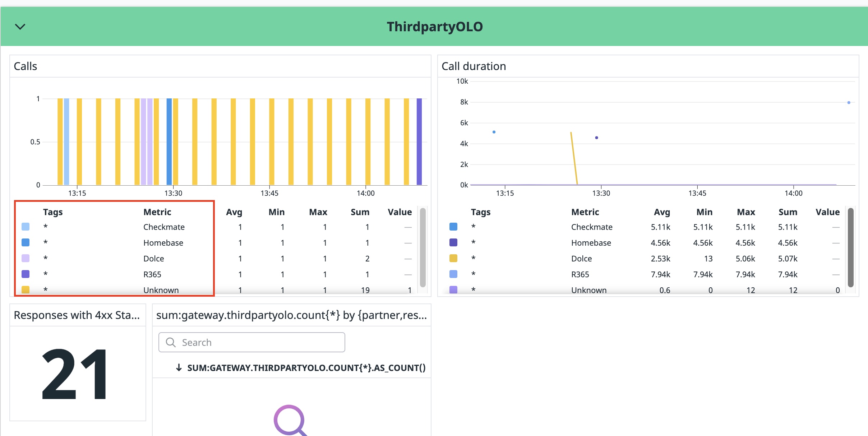The width and height of the screenshot is (868, 436).
Task: Click the R365 data point near 8k
Action: point(849,103)
